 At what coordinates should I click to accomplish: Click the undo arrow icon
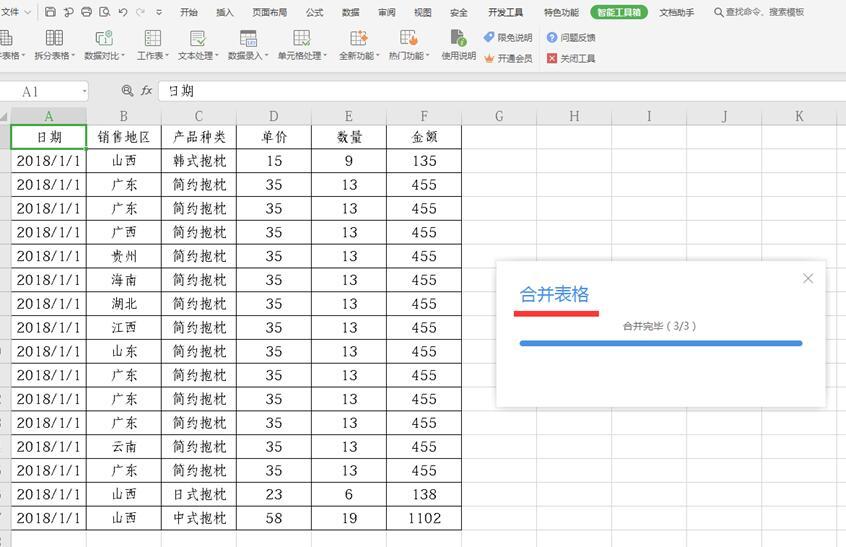click(122, 12)
